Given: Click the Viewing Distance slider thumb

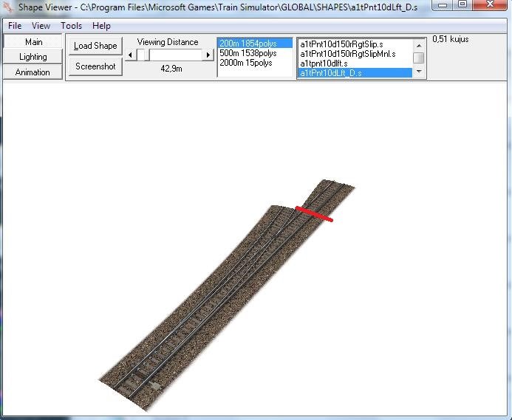Looking at the screenshot, I should [x=143, y=55].
